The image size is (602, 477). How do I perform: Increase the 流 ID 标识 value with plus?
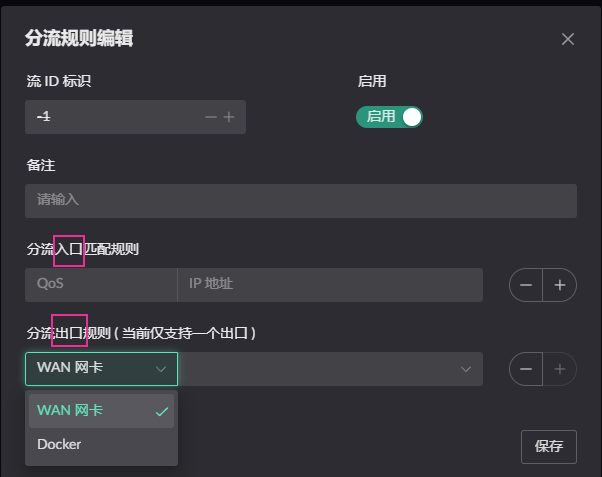229,117
